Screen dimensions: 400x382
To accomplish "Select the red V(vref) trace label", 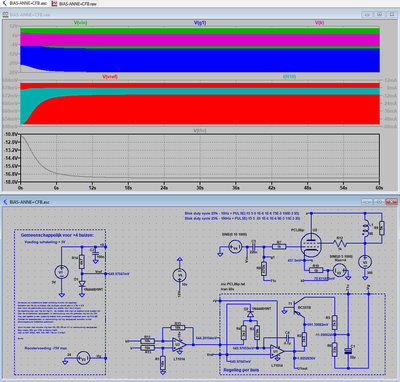I will click(110, 77).
